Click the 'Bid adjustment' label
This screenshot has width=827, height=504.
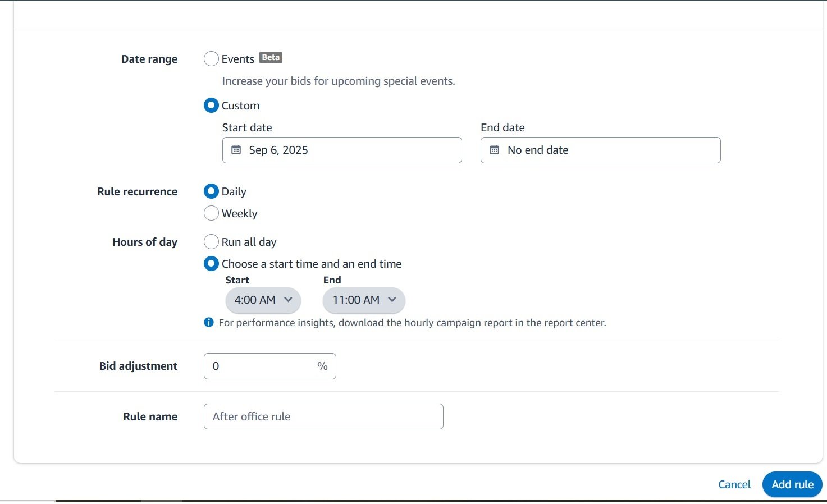[x=139, y=366]
